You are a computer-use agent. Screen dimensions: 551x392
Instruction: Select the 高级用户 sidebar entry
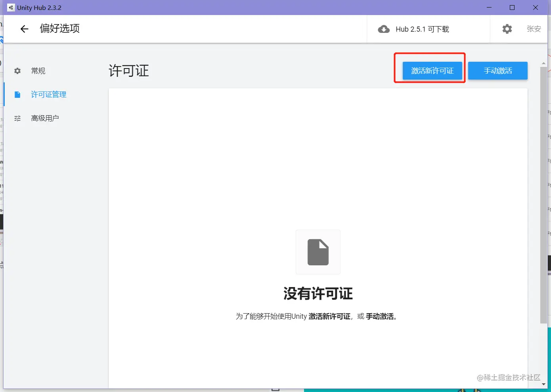coord(45,118)
